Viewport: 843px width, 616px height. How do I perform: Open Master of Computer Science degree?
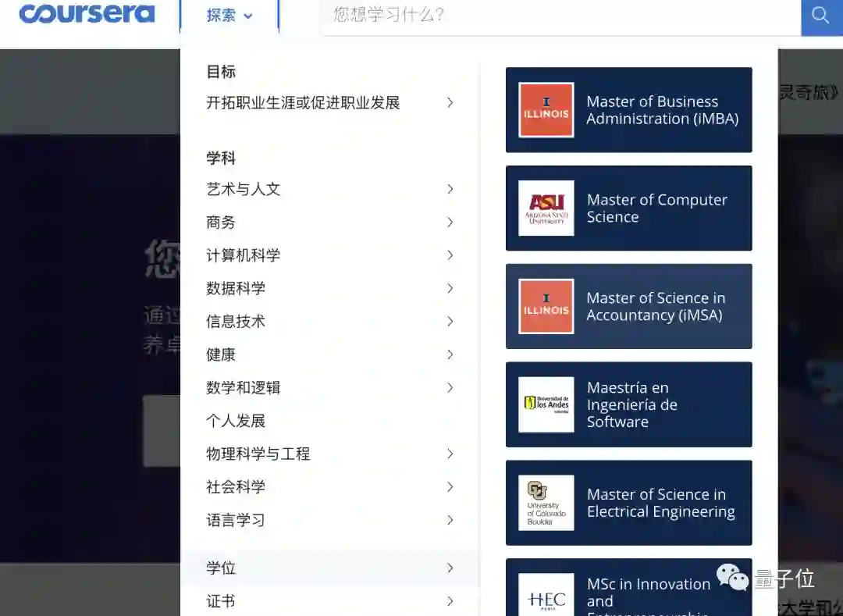point(628,208)
